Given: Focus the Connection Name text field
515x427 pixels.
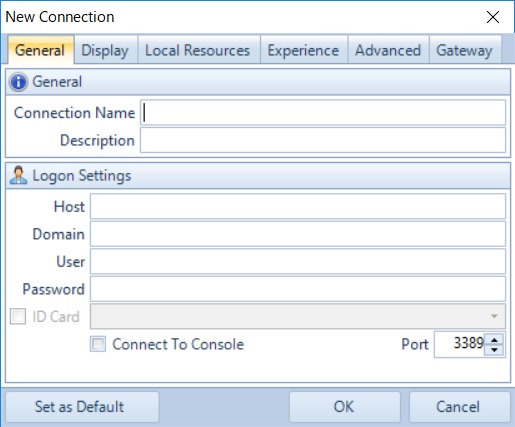Looking at the screenshot, I should (x=323, y=113).
